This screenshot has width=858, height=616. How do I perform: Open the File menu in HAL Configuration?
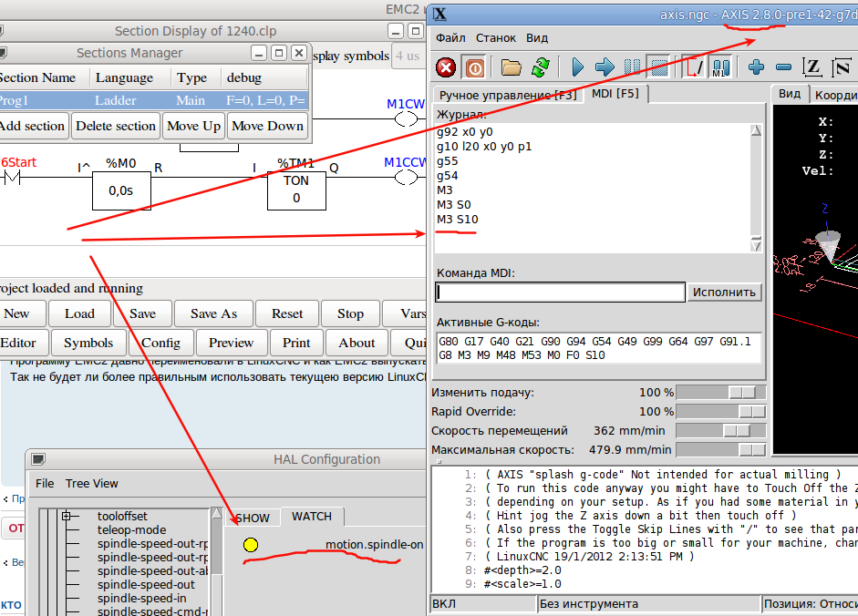click(x=45, y=484)
